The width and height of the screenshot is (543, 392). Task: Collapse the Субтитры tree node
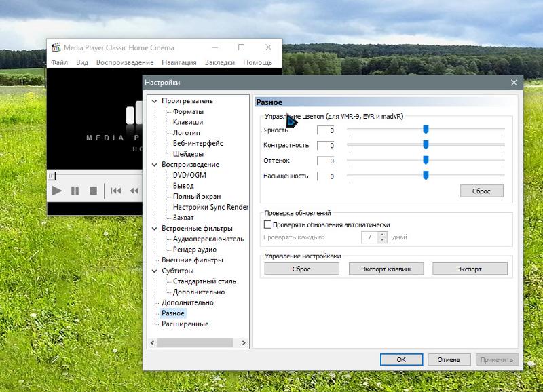coord(155,271)
